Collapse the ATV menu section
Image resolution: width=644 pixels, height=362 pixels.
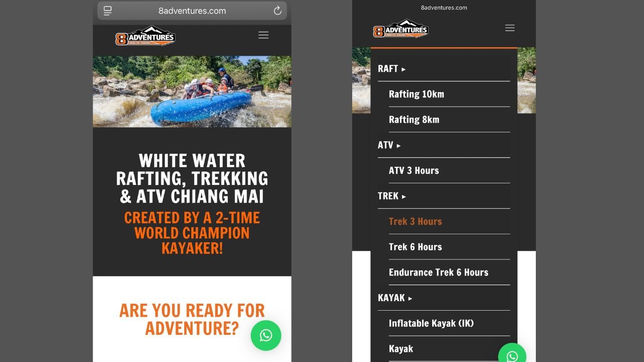389,145
